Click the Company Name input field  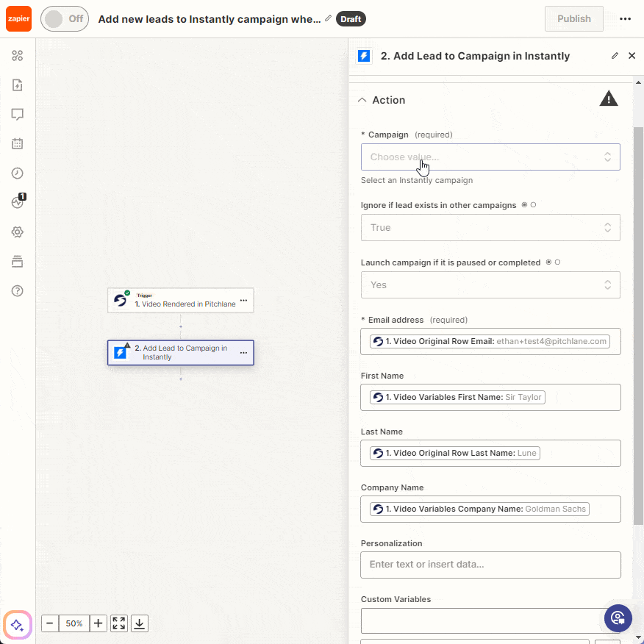pyautogui.click(x=490, y=509)
